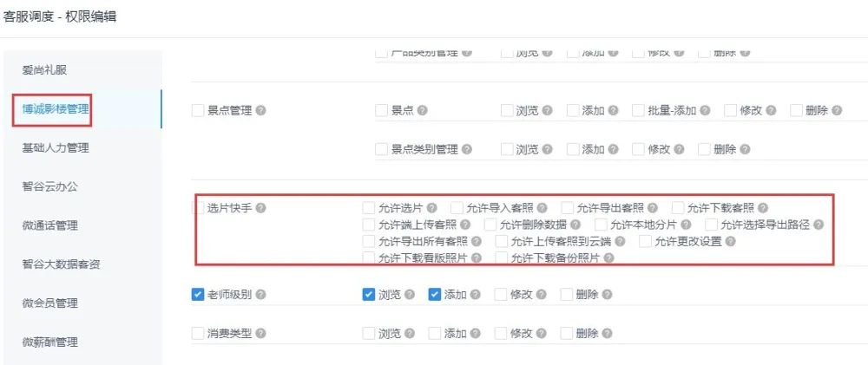Click help icon beside 景点类别管理
Viewport: 868px width, 365px height.
click(x=467, y=150)
